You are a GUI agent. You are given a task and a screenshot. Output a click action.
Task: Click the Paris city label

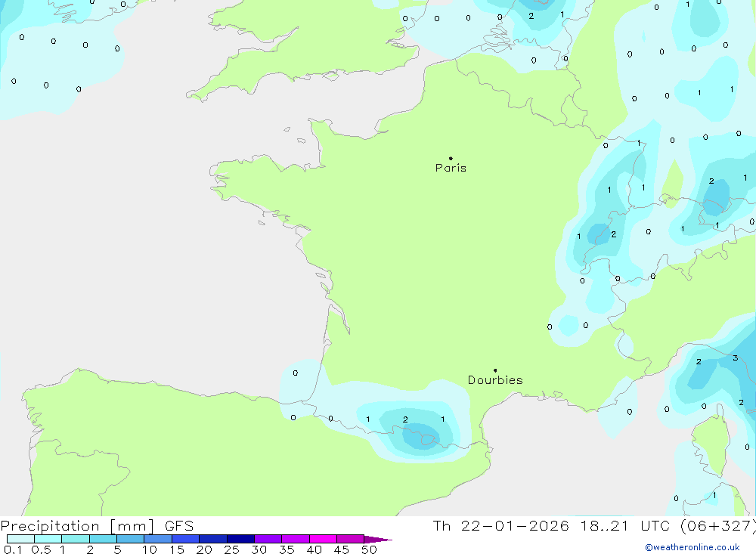pyautogui.click(x=451, y=168)
